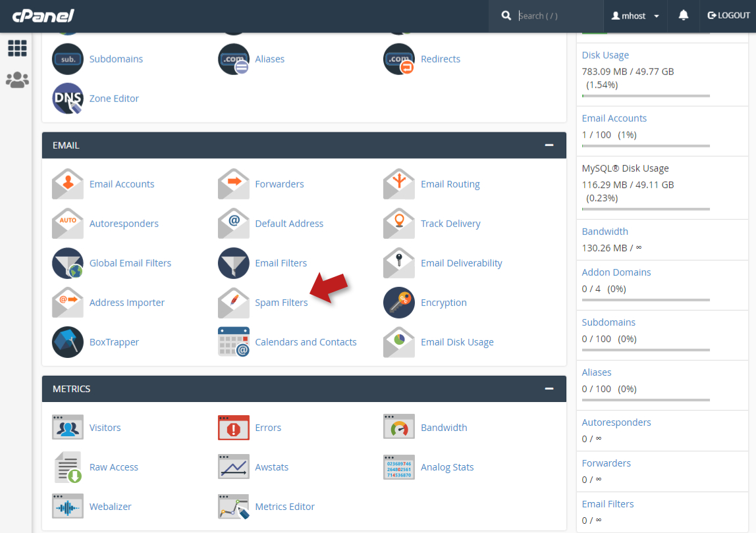Image resolution: width=756 pixels, height=533 pixels.
Task: Open the Encryption key icon
Action: click(x=399, y=303)
